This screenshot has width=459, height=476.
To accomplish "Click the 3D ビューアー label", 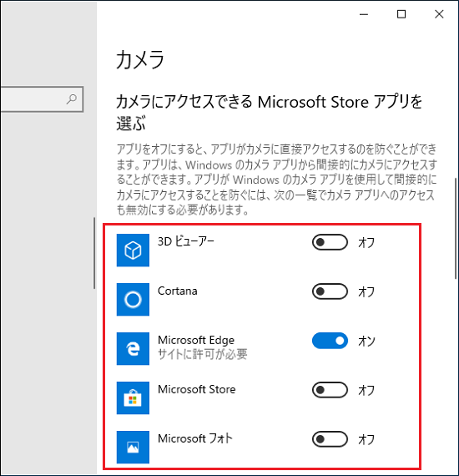I will coord(185,241).
